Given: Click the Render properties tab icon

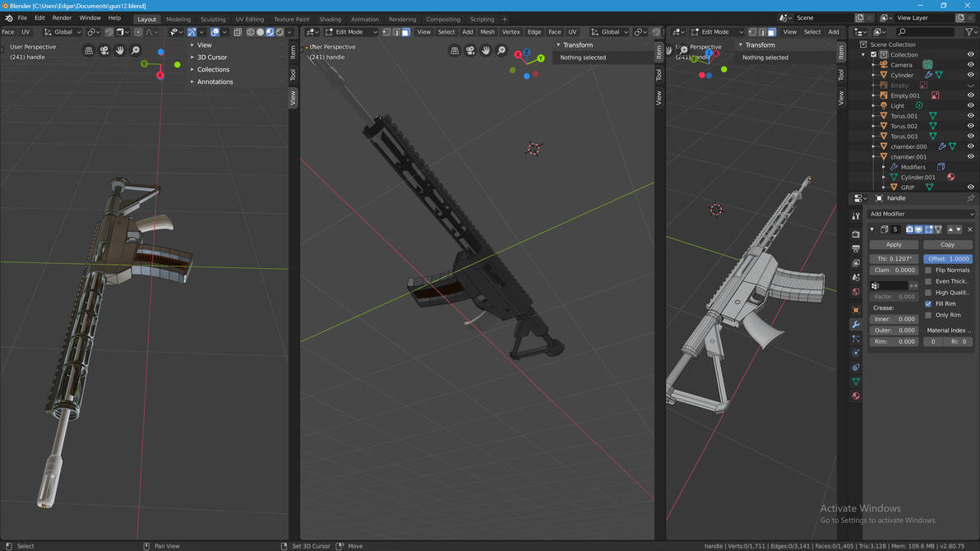Looking at the screenshot, I should pyautogui.click(x=856, y=234).
